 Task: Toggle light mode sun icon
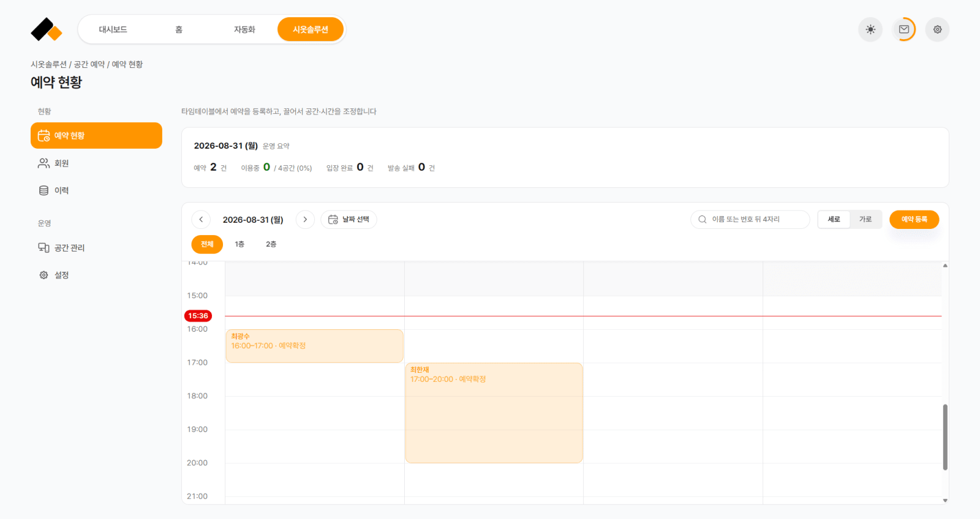pos(870,29)
